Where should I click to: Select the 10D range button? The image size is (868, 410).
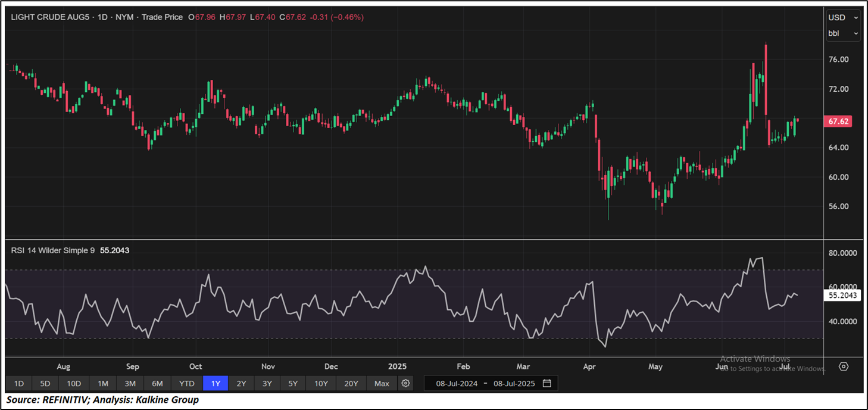pyautogui.click(x=74, y=383)
